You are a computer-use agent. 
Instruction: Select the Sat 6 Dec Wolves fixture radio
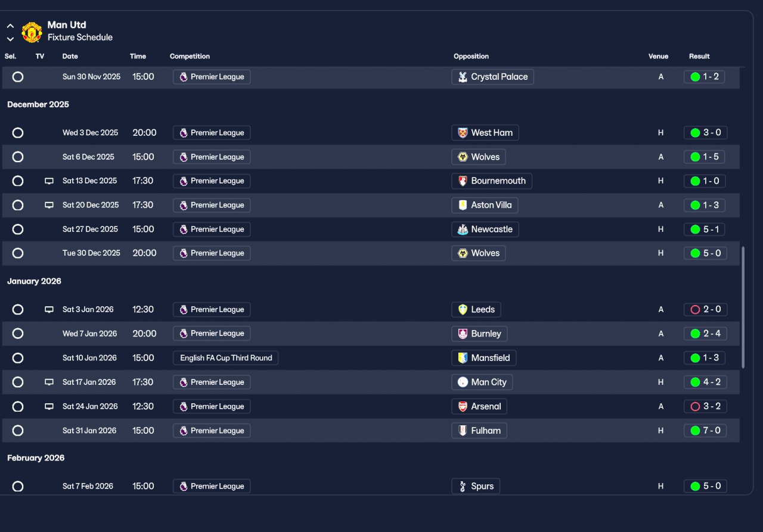(18, 157)
